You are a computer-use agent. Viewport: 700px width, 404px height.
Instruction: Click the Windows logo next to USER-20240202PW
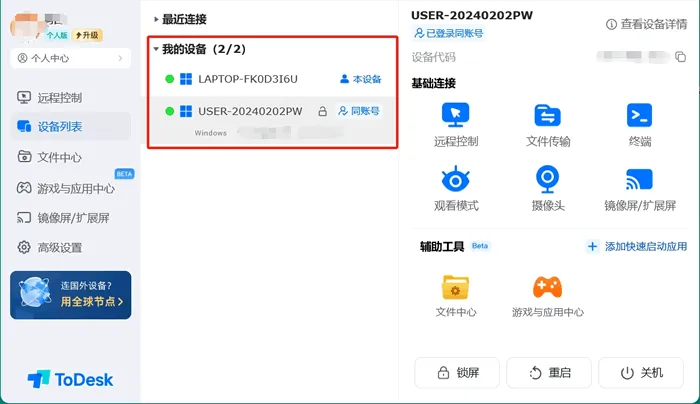click(x=186, y=111)
